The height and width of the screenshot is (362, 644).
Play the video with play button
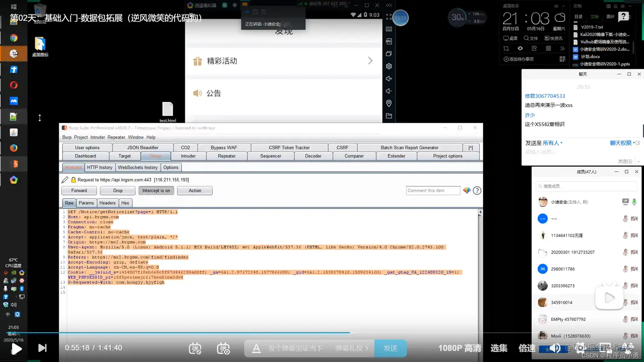pos(17,349)
